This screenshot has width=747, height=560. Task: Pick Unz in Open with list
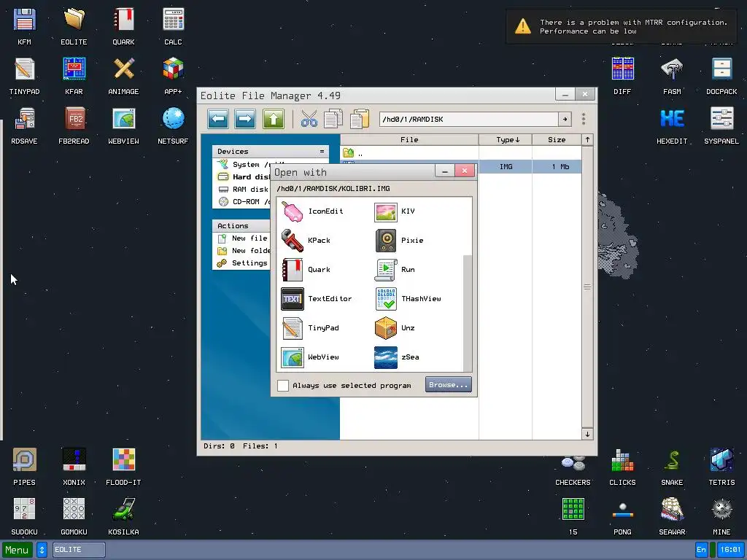pos(395,327)
